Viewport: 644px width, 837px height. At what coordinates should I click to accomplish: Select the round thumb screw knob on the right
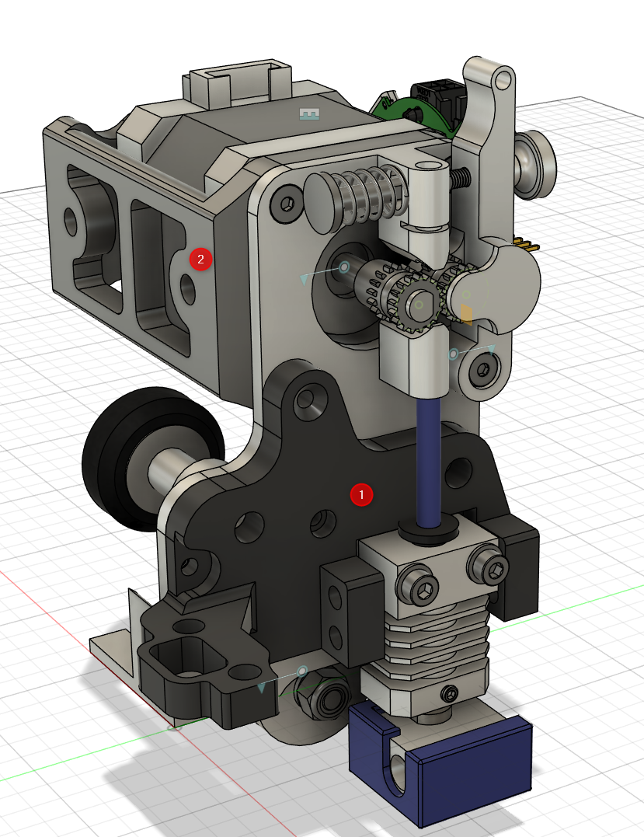click(535, 165)
